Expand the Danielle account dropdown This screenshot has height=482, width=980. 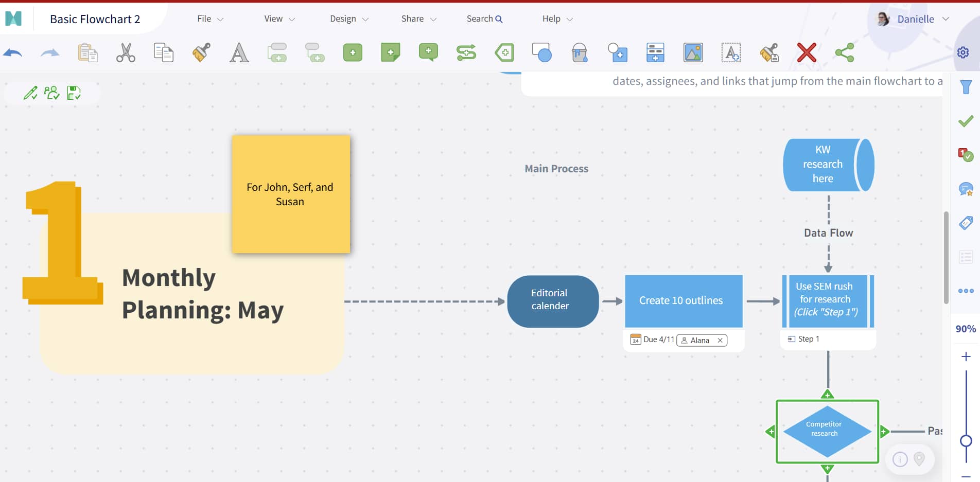922,19
